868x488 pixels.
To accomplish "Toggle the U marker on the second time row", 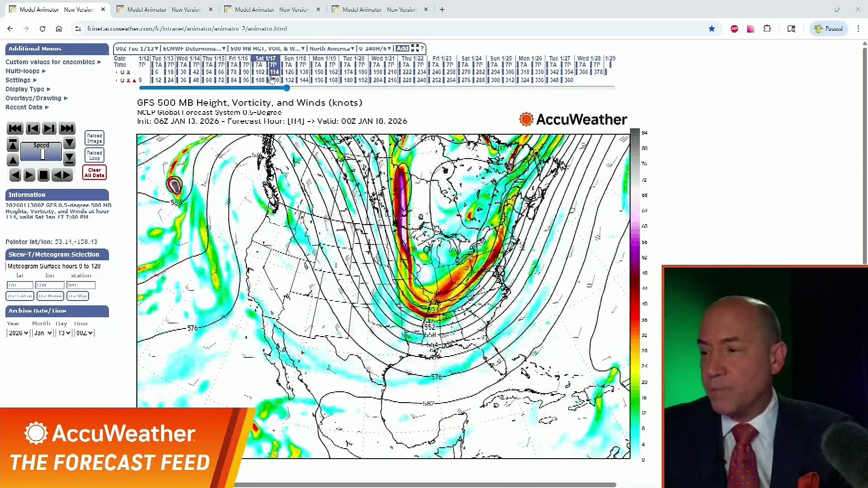I will 122,80.
